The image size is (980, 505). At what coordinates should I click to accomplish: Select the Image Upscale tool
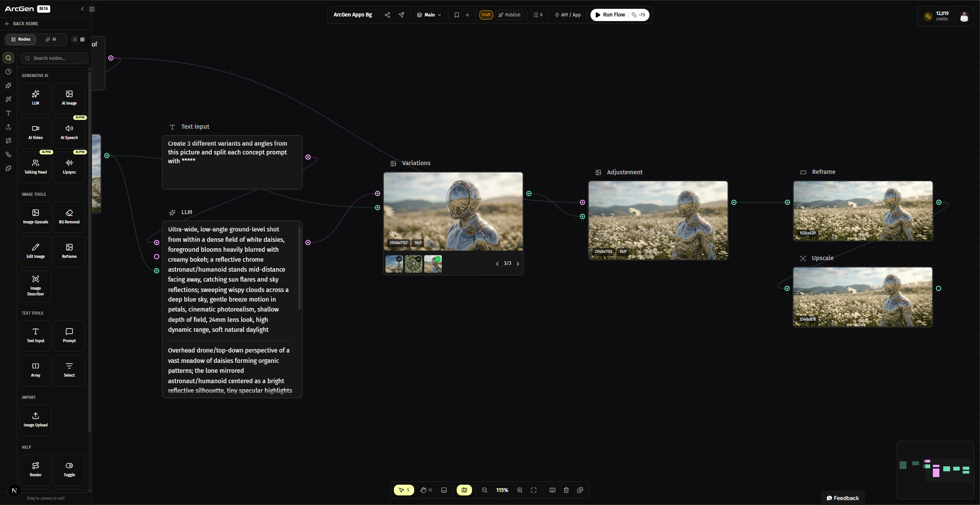click(35, 217)
